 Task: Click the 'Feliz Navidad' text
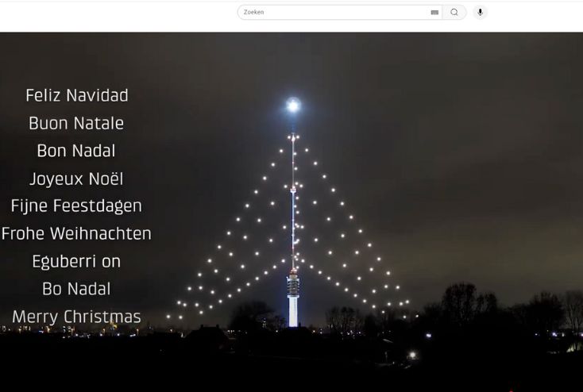(77, 95)
